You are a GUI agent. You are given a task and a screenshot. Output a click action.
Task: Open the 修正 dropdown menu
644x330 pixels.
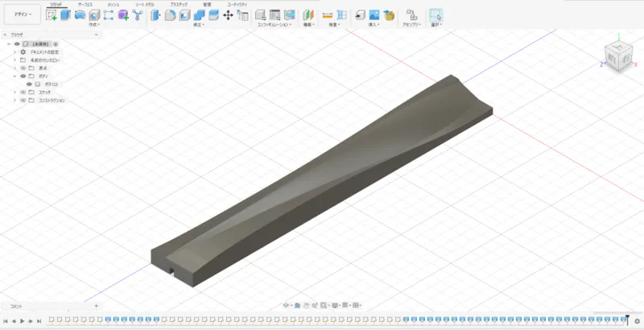coord(199,25)
